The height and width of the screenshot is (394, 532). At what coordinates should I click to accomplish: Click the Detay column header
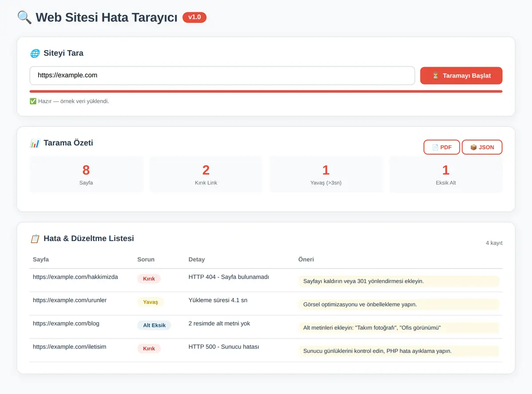point(196,259)
